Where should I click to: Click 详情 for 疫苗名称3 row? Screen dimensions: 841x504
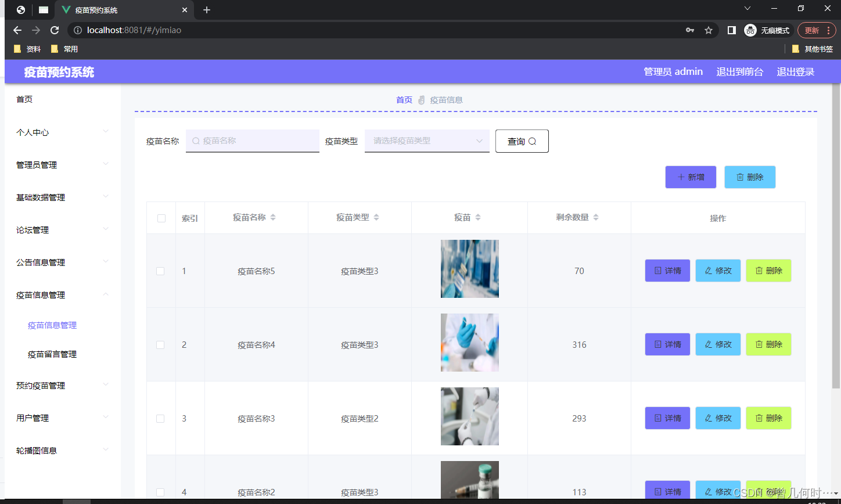click(x=667, y=418)
